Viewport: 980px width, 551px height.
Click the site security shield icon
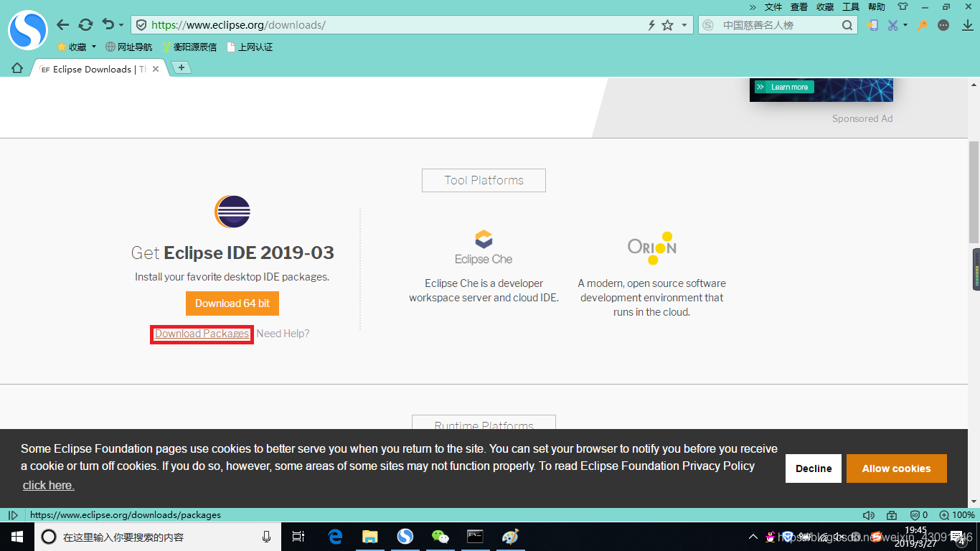click(x=141, y=25)
